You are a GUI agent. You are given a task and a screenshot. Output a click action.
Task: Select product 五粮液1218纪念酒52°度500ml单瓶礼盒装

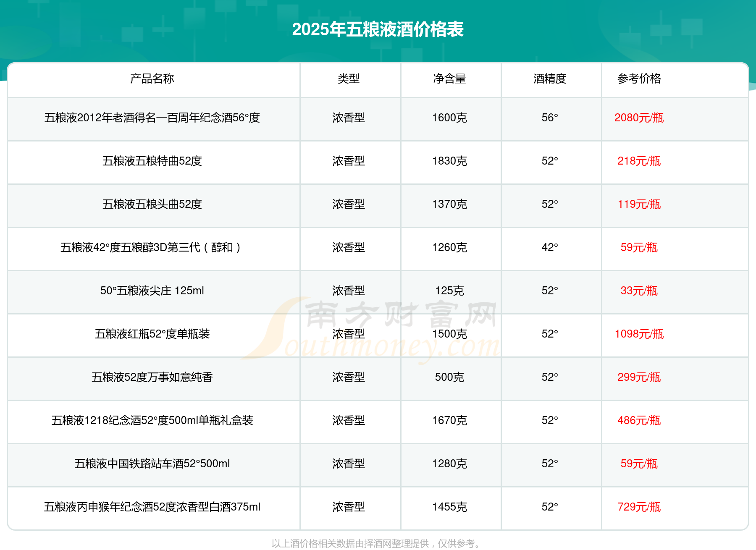(152, 420)
